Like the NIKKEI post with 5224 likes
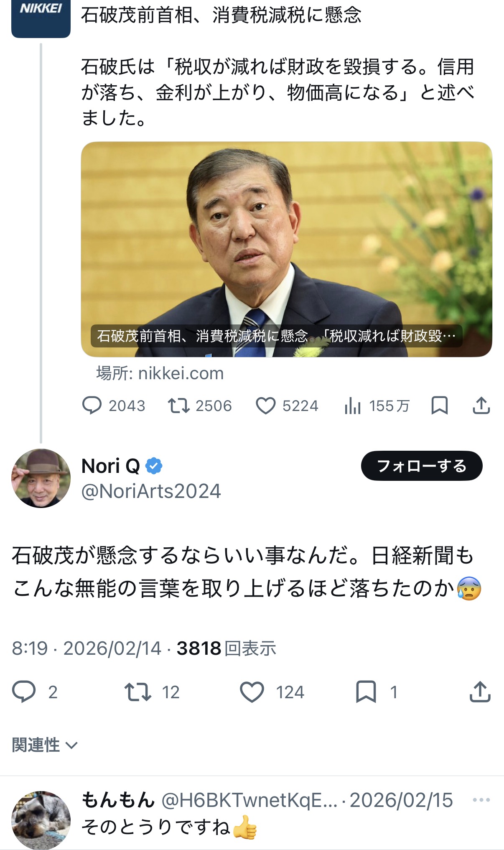This screenshot has height=850, width=504. [266, 406]
